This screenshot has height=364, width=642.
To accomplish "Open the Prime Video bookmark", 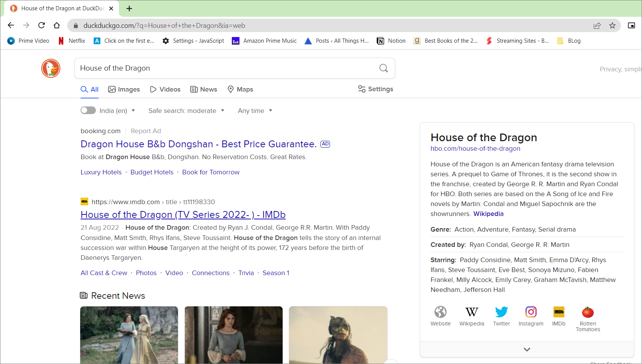I will pos(28,41).
